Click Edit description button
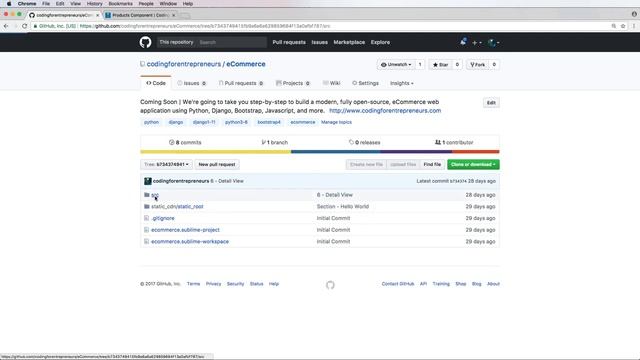640x360 pixels. pyautogui.click(x=491, y=103)
